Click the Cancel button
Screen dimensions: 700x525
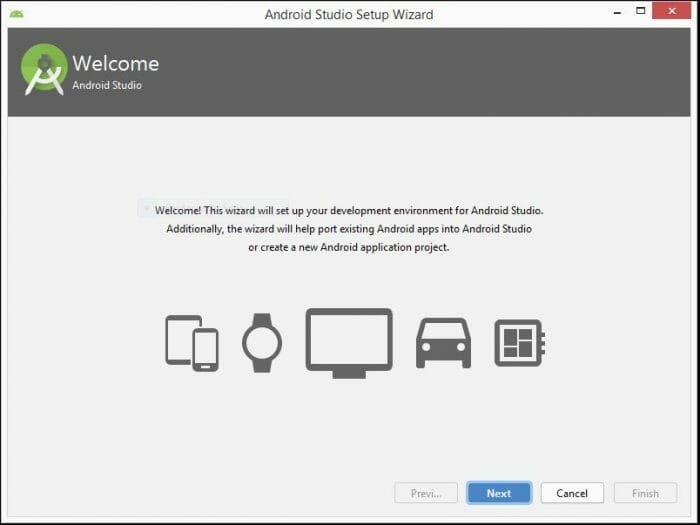572,493
